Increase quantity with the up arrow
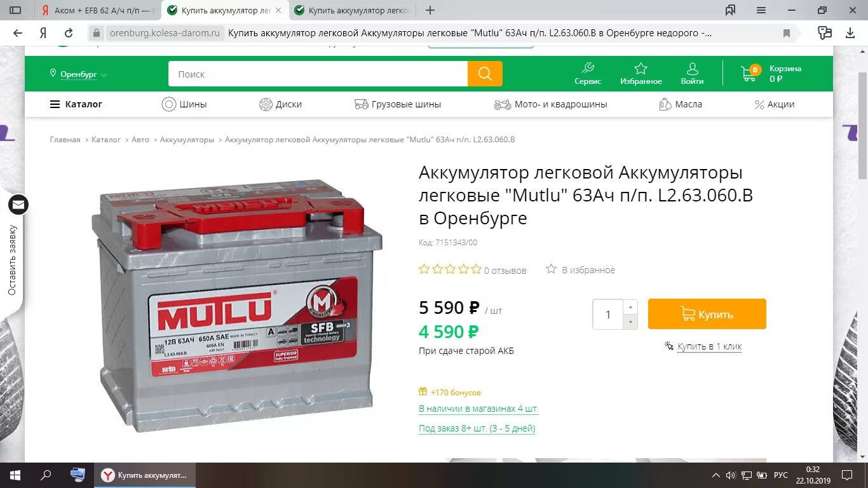868x488 pixels. [630, 307]
